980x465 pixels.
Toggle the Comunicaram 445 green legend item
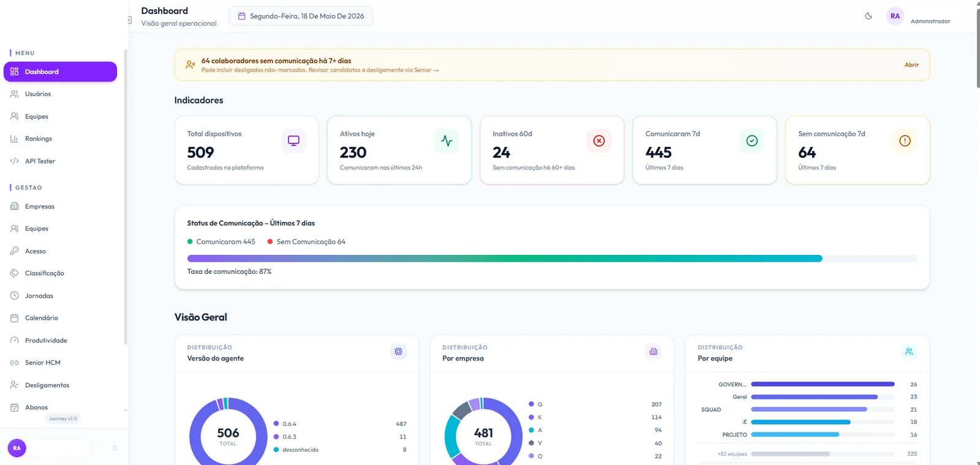tap(221, 241)
